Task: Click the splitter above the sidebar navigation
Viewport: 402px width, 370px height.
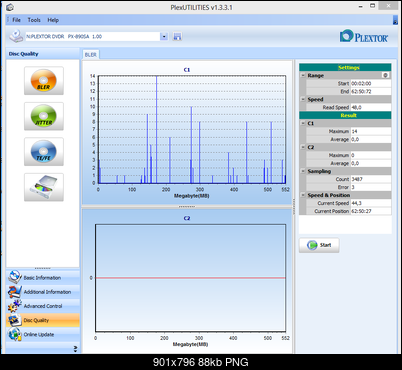Action: point(43,268)
